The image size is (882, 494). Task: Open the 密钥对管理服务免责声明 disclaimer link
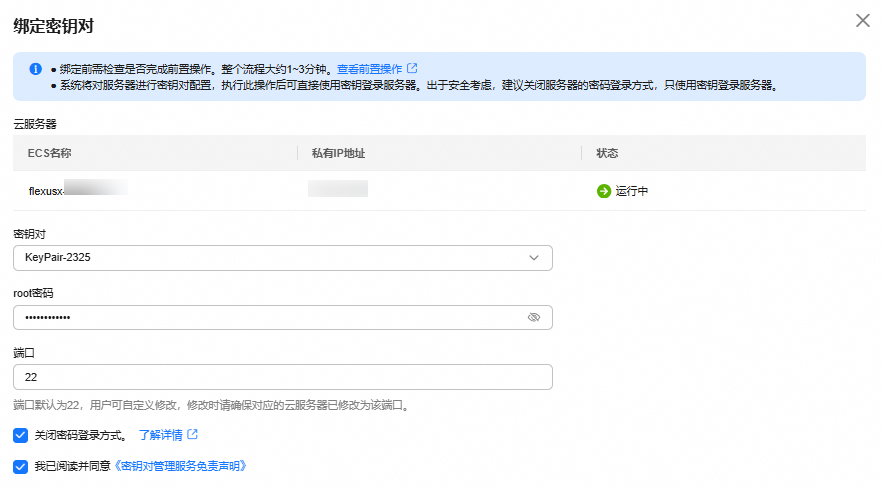tap(180, 466)
